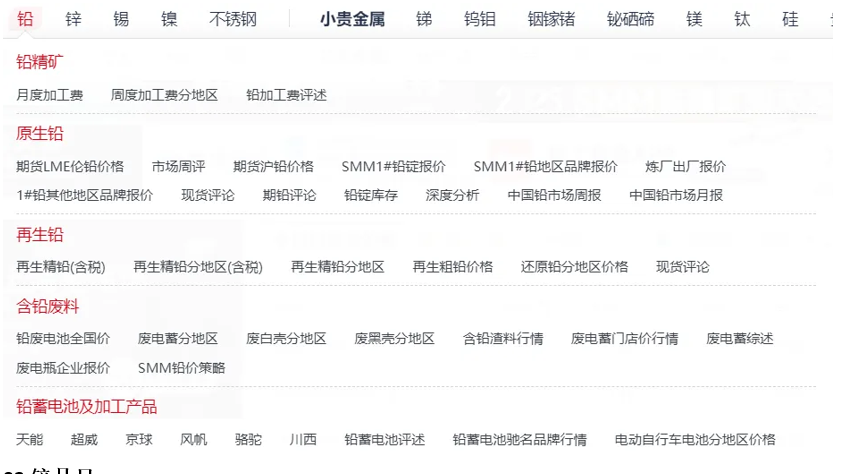
Task: Open 还原铅分地区价格 link
Action: (x=574, y=267)
